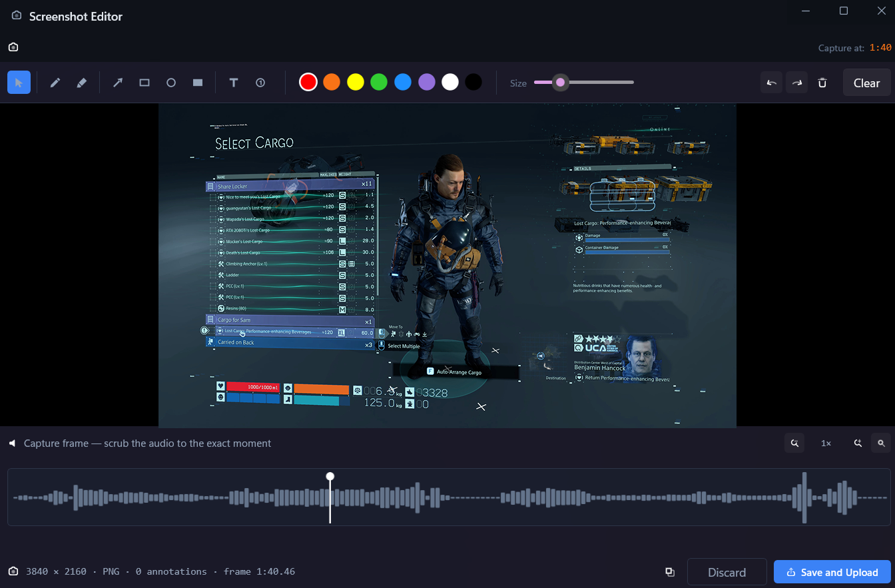Select the arrow annotation tool
895x588 pixels.
point(118,83)
